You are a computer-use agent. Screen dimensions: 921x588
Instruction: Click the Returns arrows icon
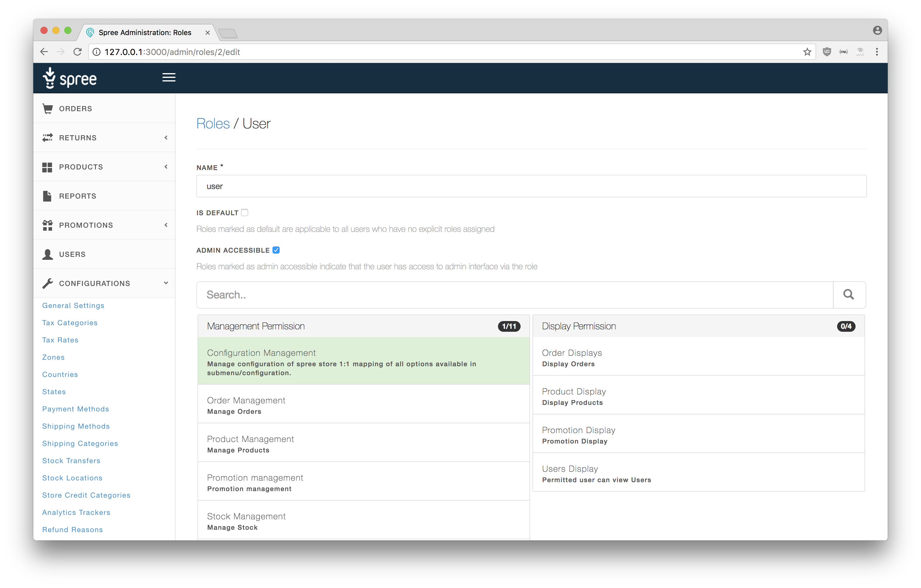(x=47, y=138)
